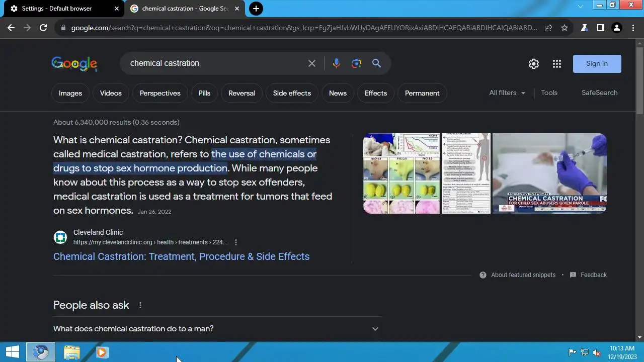644x362 pixels.
Task: Expand 'What does chemical castration do to a man?'
Action: (217, 329)
